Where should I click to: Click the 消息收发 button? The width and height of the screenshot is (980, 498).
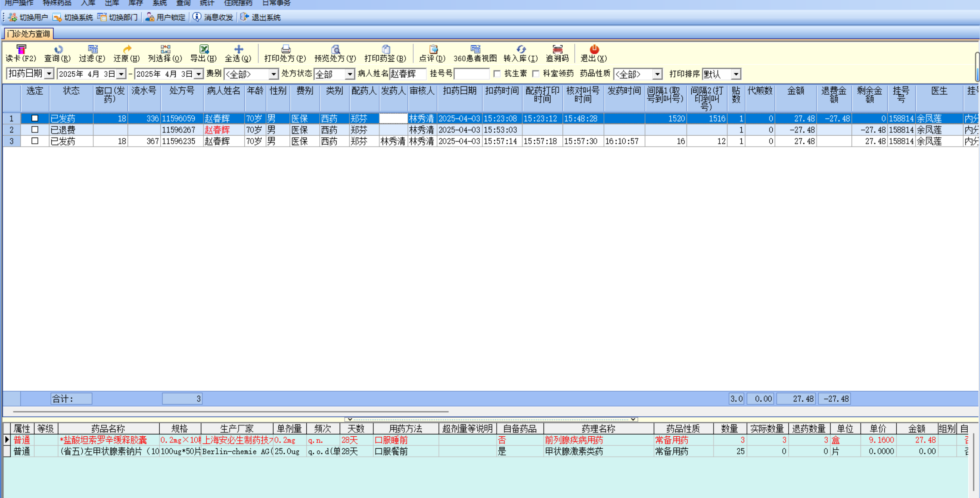click(x=213, y=17)
